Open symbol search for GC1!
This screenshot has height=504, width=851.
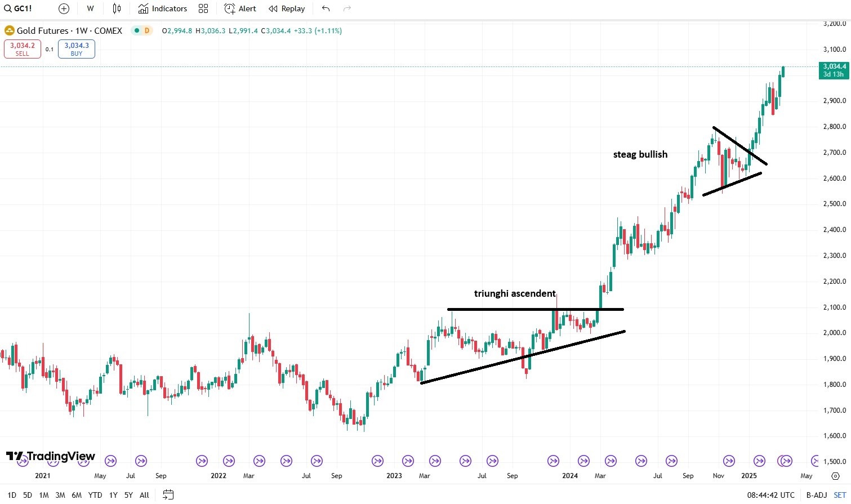pos(19,8)
